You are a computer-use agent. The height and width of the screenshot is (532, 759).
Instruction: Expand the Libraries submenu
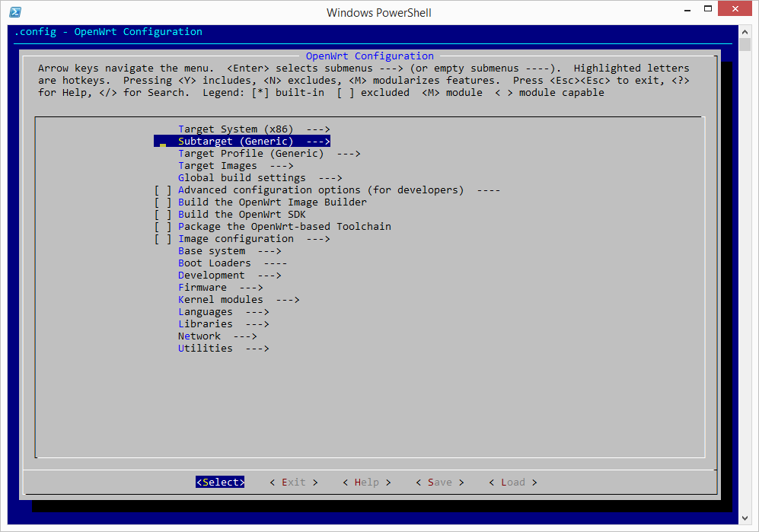(x=224, y=324)
